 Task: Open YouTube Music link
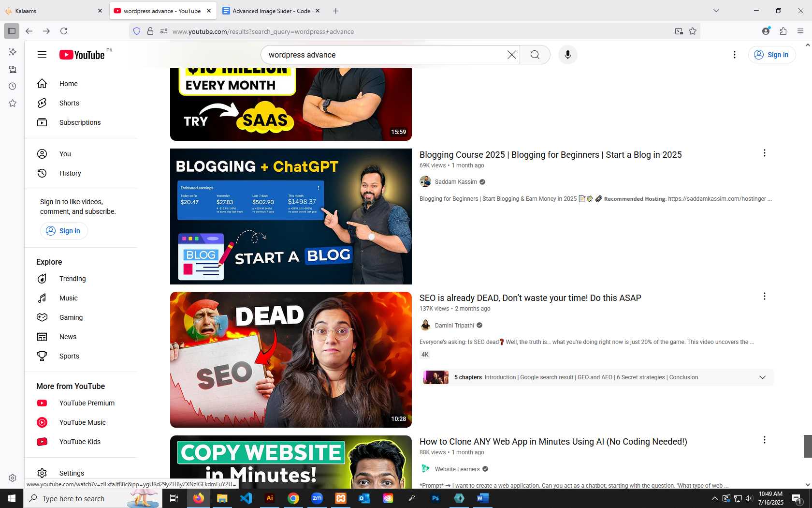point(82,422)
